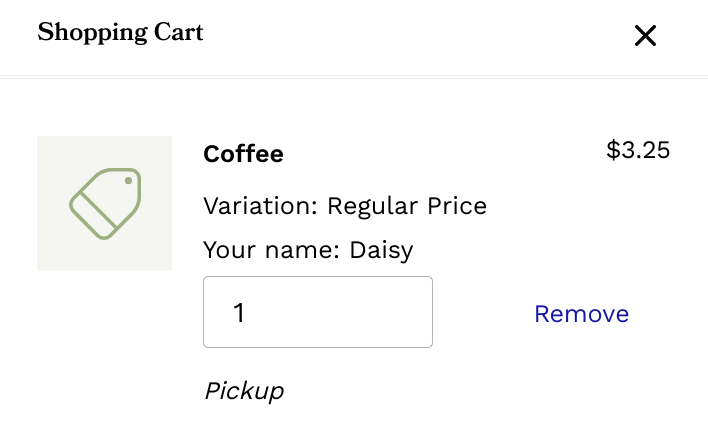Click the word Daisy in the name line

[381, 250]
